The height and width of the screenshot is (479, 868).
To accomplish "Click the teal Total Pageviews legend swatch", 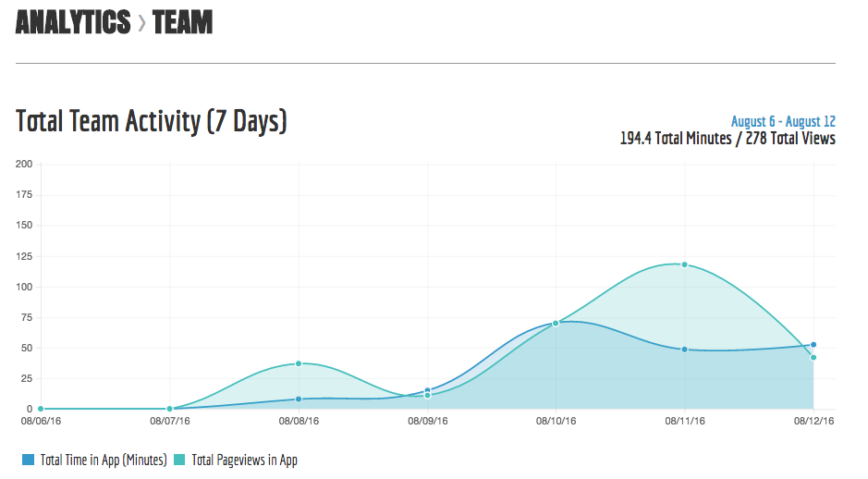I will point(178,460).
